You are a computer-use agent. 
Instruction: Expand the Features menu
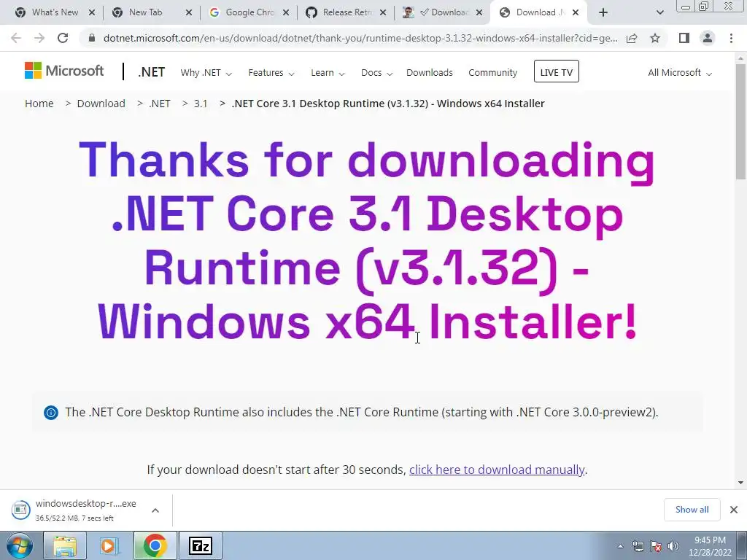point(271,73)
